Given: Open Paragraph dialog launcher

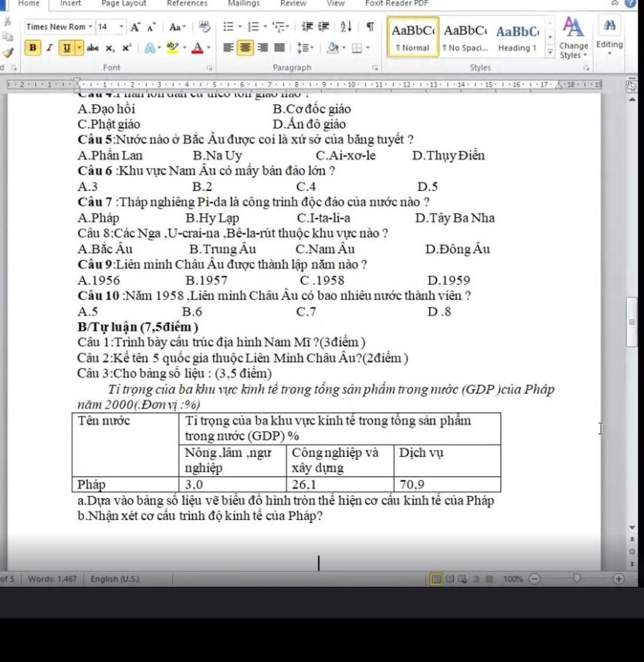Looking at the screenshot, I should pos(375,67).
